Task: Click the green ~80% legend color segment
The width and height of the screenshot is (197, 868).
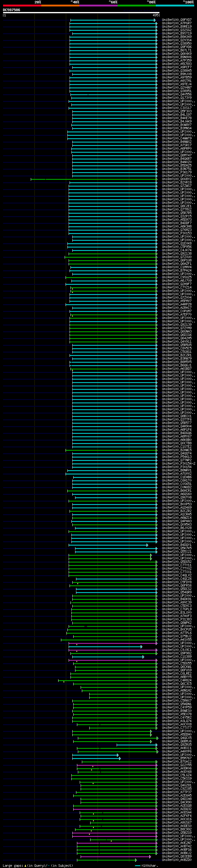Action: 136,6
